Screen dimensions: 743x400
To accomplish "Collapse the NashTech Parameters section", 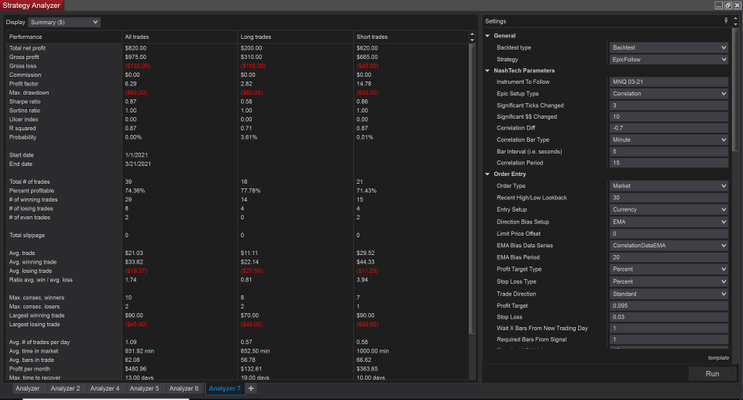I will [x=488, y=71].
